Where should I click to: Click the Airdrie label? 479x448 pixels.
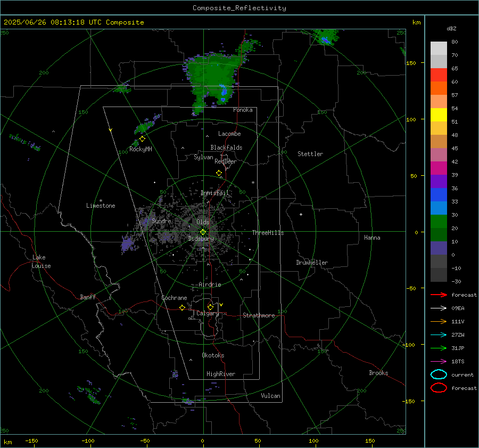210,284
